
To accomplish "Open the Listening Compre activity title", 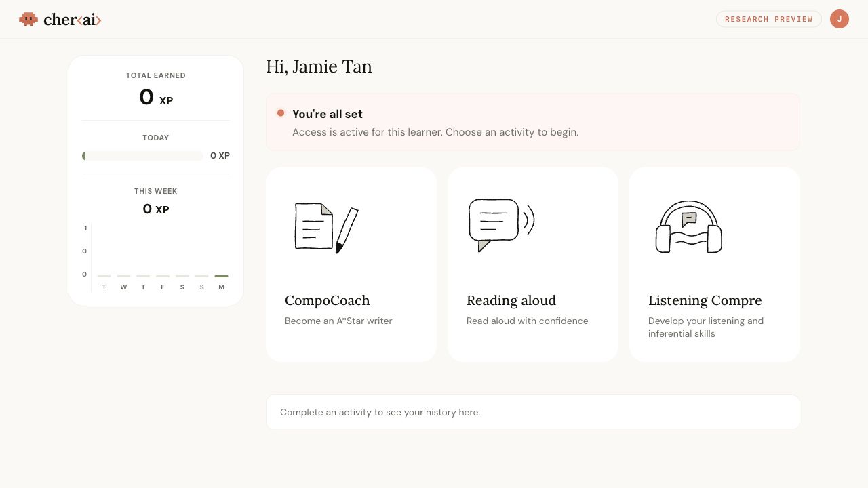I will (705, 300).
